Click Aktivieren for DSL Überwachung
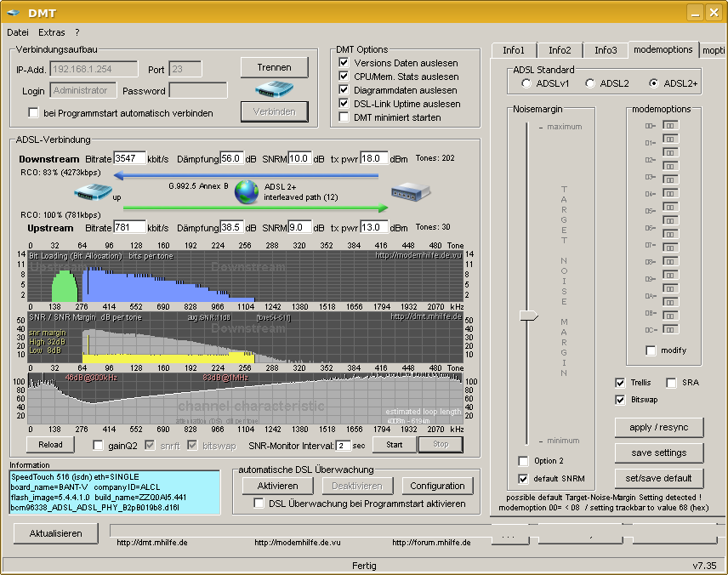Screen dimensions: 728x575 (277, 486)
